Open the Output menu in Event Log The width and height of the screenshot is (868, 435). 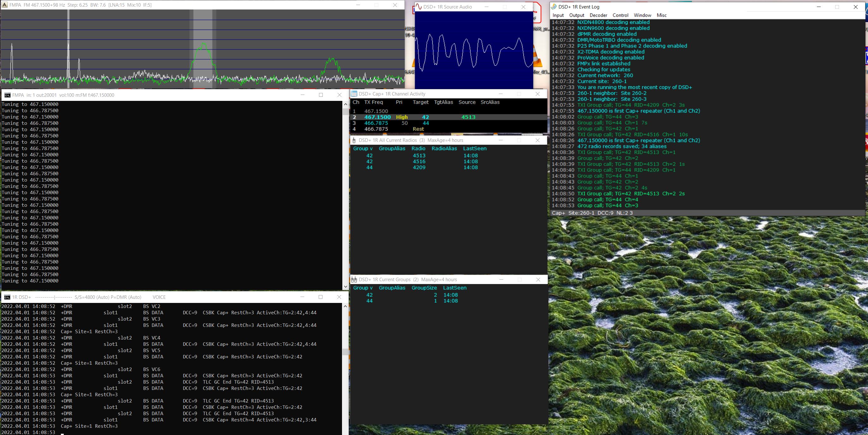576,15
